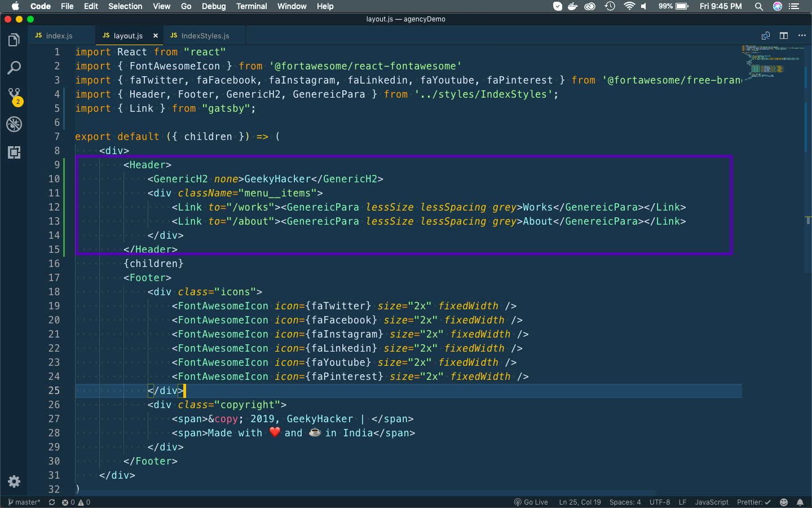Change language mode via JavaScript
812x508 pixels.
(712, 502)
